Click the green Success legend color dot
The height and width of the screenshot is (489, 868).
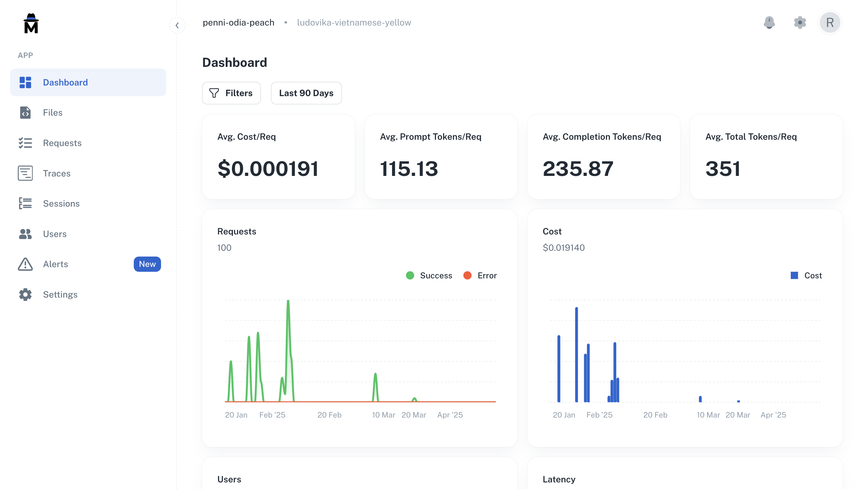410,275
